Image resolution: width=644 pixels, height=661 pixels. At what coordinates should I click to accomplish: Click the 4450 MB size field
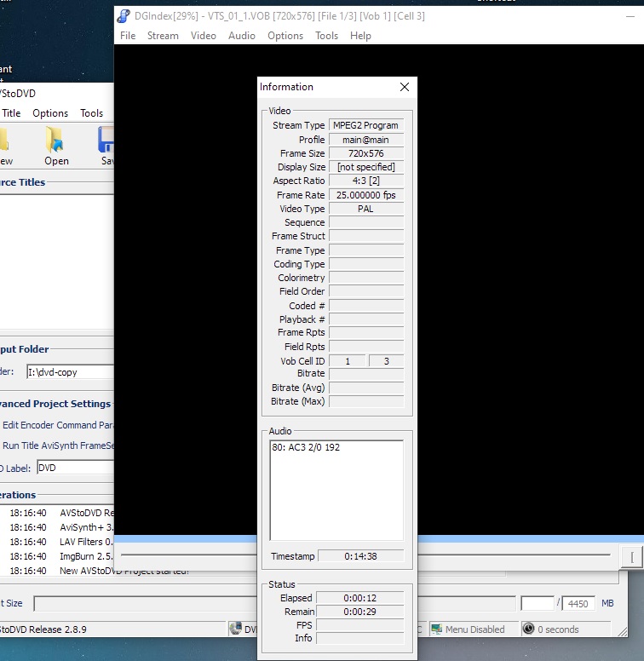(x=578, y=604)
